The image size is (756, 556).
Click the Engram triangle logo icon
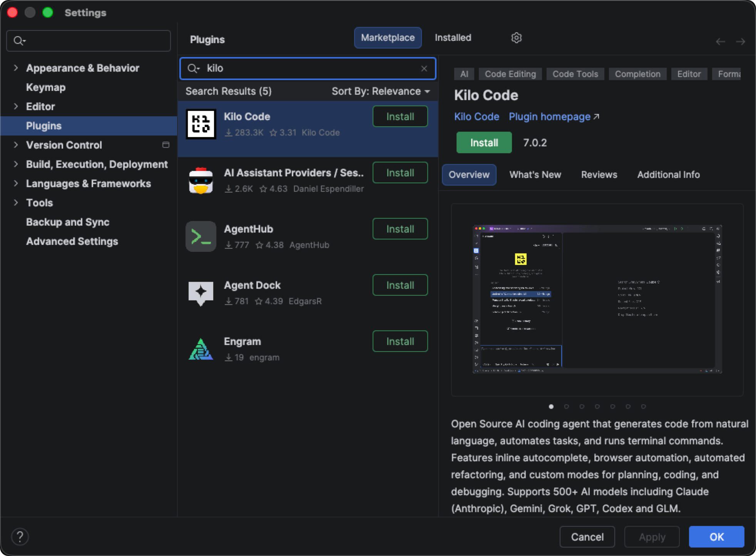201,349
